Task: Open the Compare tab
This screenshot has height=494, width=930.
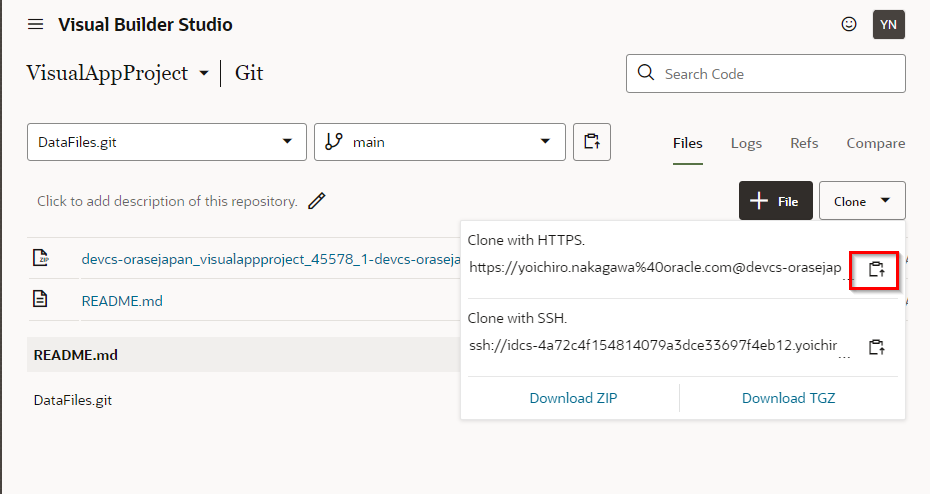Action: tap(875, 143)
